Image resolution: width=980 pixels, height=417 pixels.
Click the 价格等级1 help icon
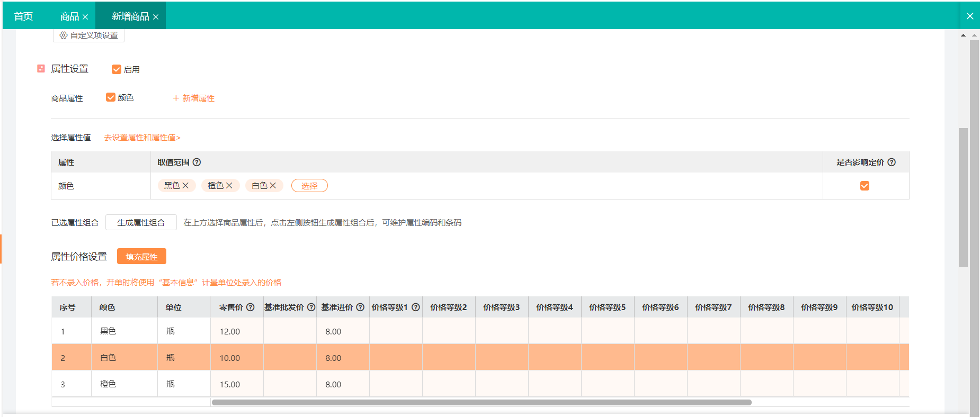point(416,307)
